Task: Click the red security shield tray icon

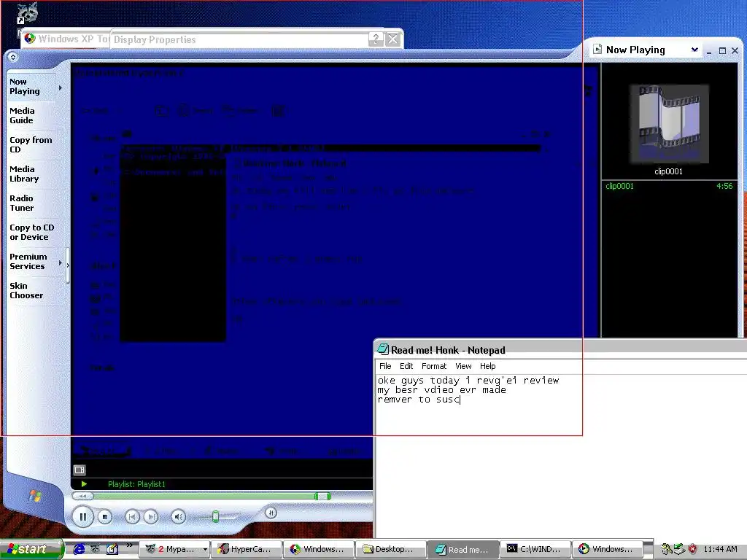Action: click(693, 549)
